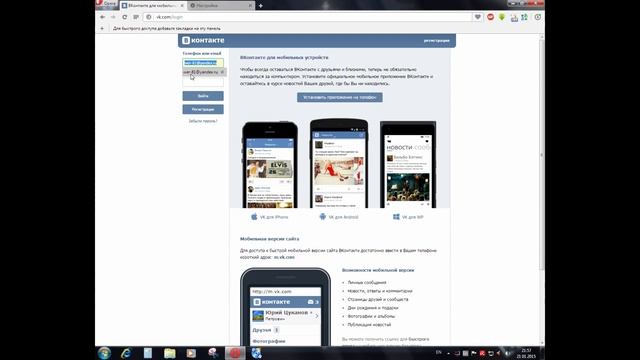640x360 pixels.
Task: Click the mobile site phone mockup image
Action: 285,307
